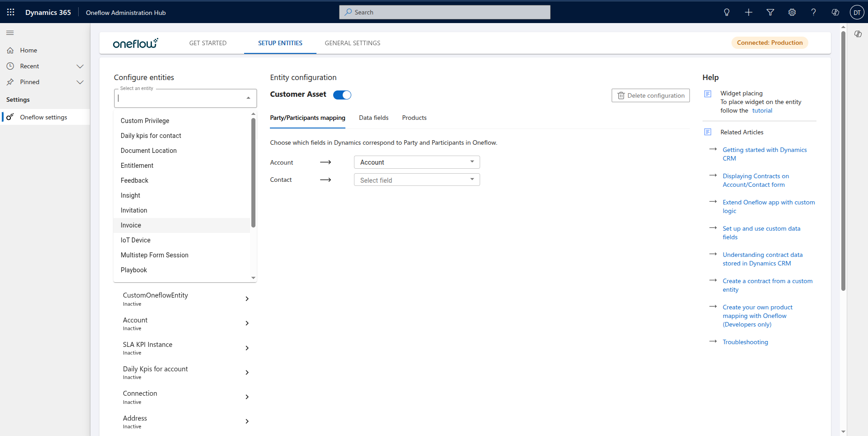Collapse the Select an entity dropdown arrow
Image resolution: width=868 pixels, height=436 pixels.
(x=248, y=98)
